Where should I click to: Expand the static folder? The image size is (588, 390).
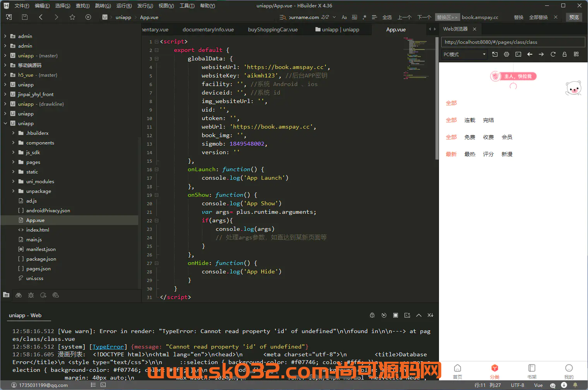coord(13,172)
